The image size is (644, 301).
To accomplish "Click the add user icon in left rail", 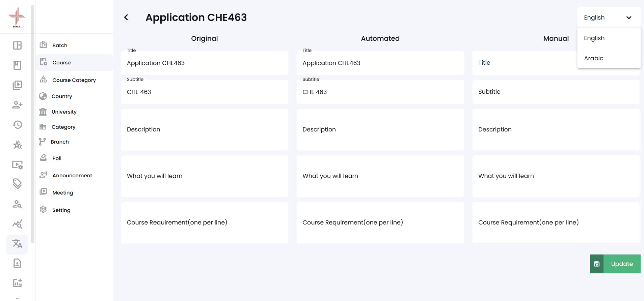I will [x=17, y=105].
